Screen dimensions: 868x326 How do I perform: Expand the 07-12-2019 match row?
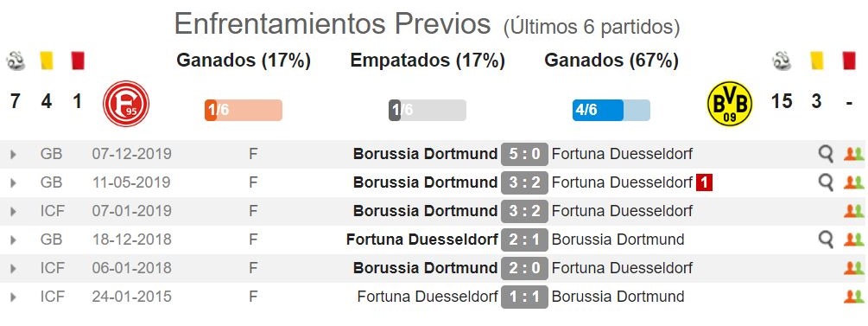[13, 154]
